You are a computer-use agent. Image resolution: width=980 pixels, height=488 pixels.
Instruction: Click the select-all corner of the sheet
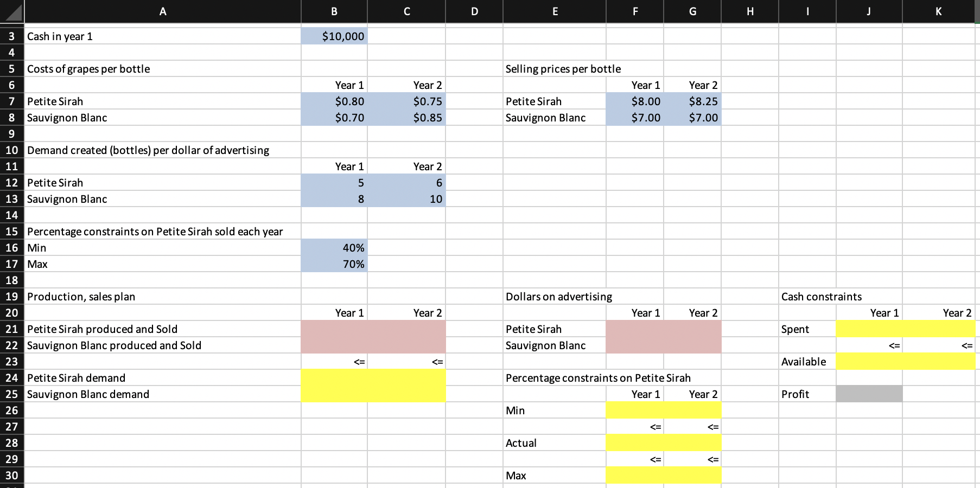(11, 11)
